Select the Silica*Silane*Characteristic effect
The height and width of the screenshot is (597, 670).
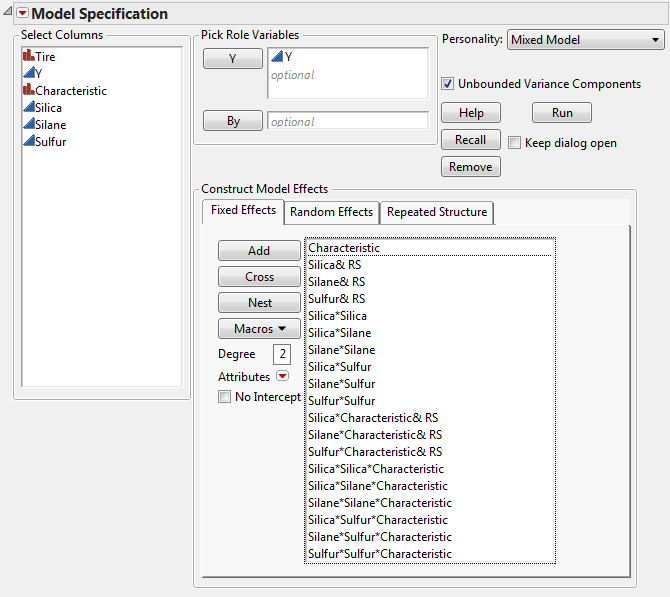tap(430, 486)
